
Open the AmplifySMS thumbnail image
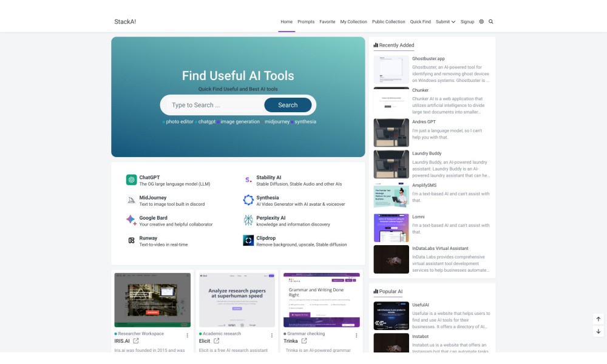(x=391, y=196)
